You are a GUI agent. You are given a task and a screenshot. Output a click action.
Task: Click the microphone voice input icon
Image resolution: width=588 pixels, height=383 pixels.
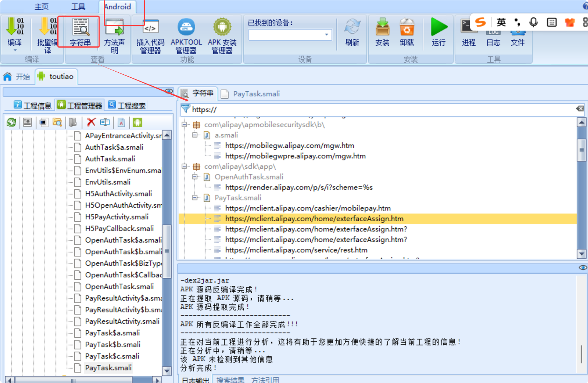[533, 22]
